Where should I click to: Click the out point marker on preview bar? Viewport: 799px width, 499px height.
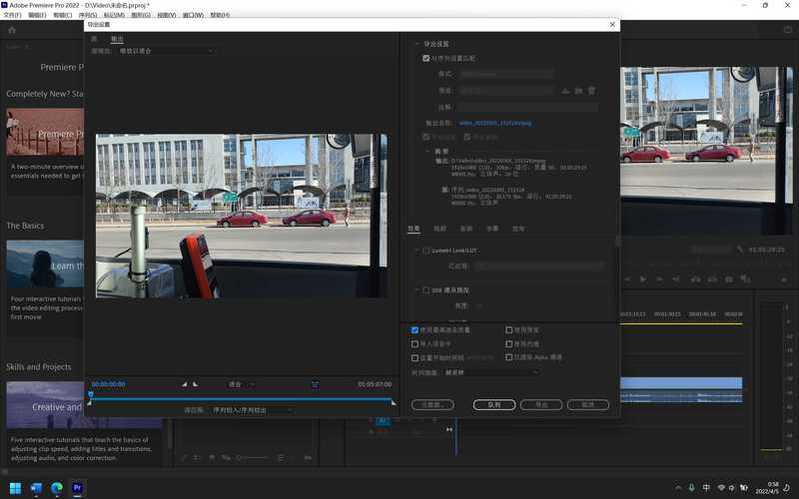point(393,403)
